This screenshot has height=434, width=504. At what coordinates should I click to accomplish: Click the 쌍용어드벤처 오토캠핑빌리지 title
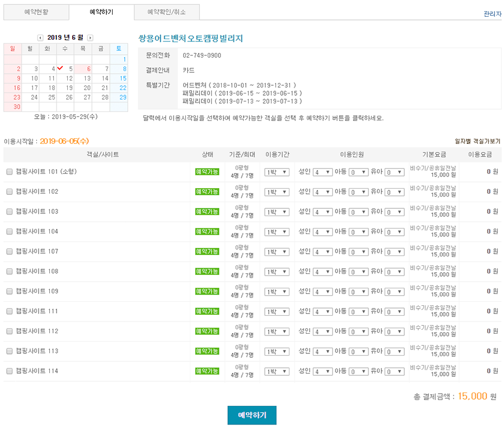point(190,39)
